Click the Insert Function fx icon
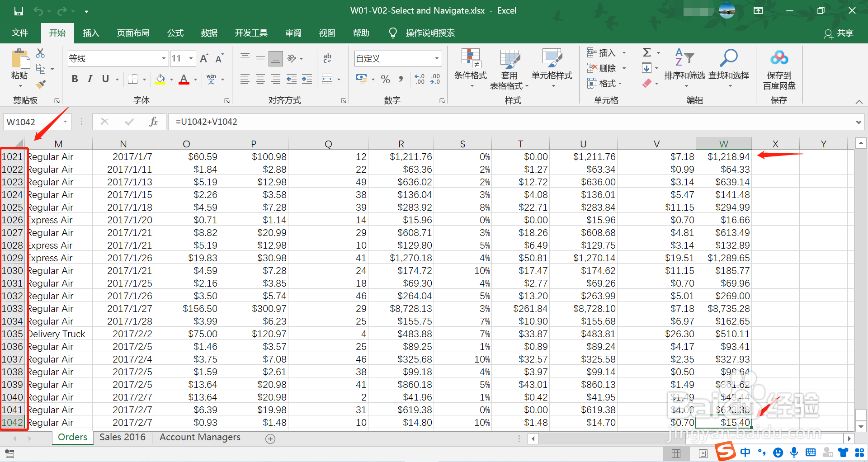This screenshot has width=868, height=462. pyautogui.click(x=153, y=122)
